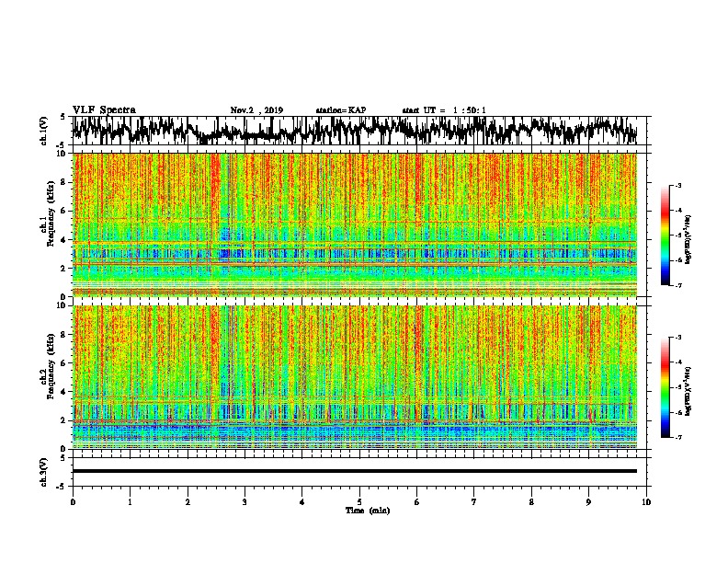728x563 pixels.
Task: Click the ch.1 color scale bar
Action: [665, 236]
